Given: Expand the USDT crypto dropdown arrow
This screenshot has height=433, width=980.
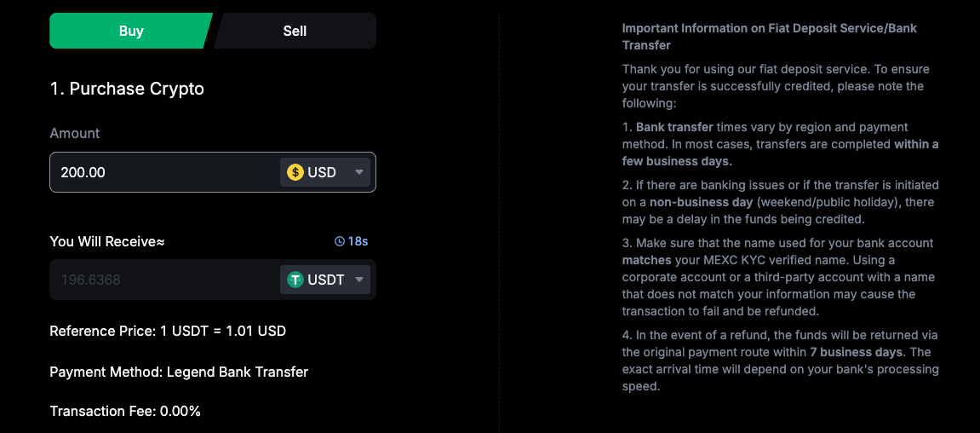Looking at the screenshot, I should (359, 280).
